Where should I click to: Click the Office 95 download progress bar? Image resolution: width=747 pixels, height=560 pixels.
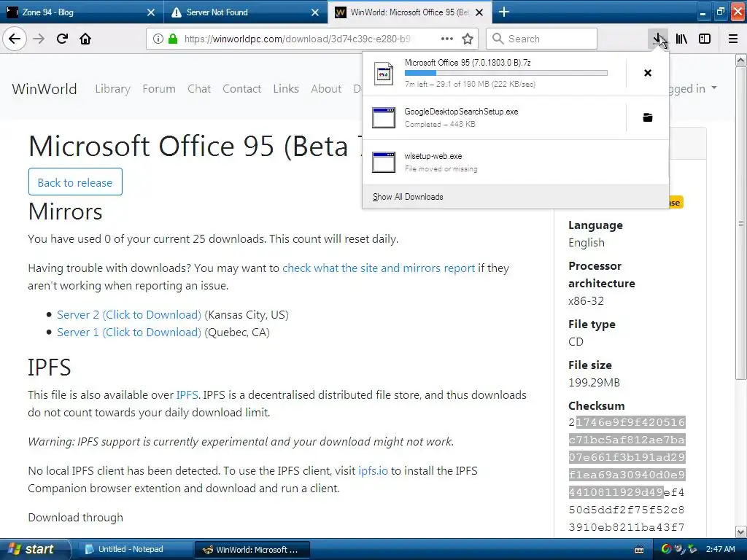(506, 73)
